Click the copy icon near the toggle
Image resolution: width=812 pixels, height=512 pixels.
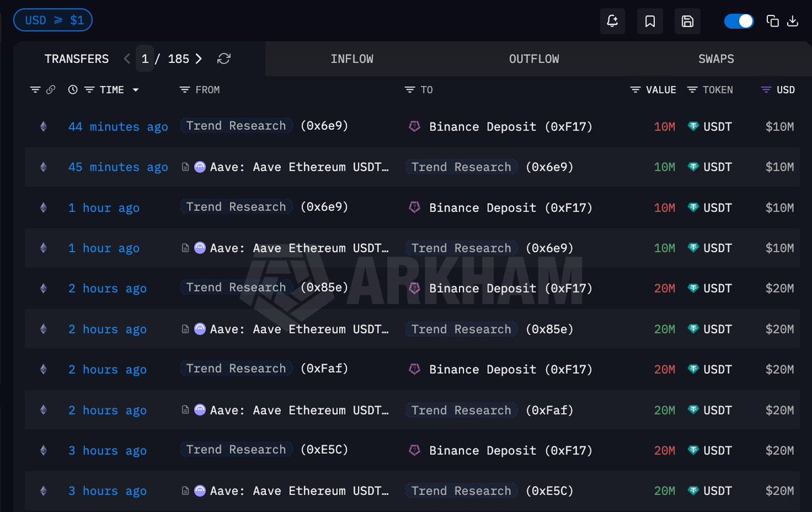773,21
